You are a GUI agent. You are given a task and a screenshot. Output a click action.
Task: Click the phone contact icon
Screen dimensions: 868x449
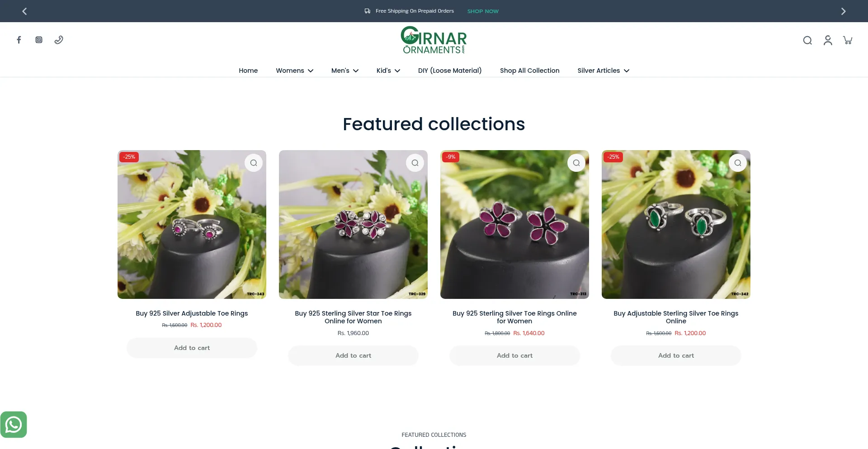point(59,40)
